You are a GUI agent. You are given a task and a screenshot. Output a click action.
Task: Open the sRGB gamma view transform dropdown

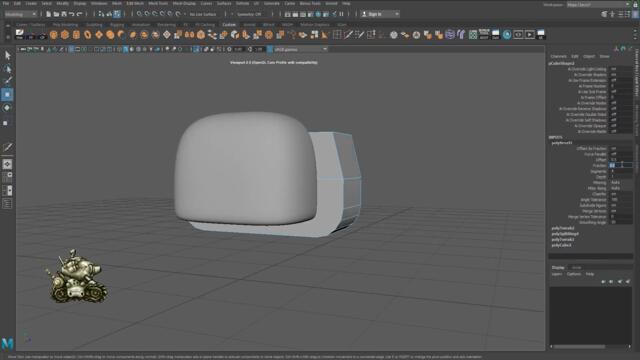pos(300,49)
